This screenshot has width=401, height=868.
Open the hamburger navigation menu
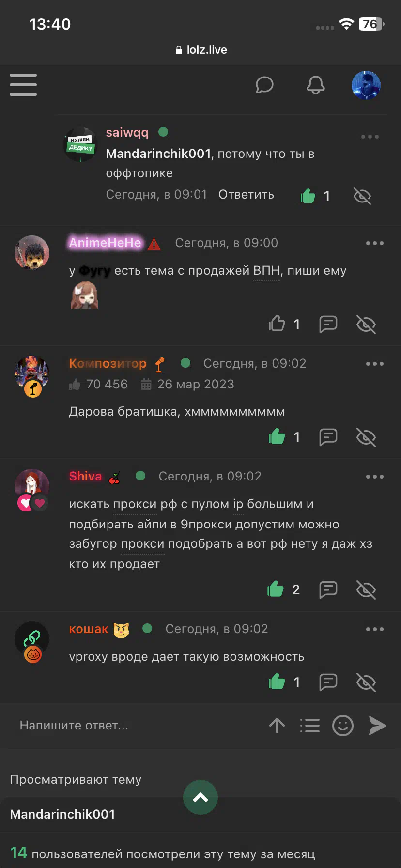pyautogui.click(x=23, y=85)
